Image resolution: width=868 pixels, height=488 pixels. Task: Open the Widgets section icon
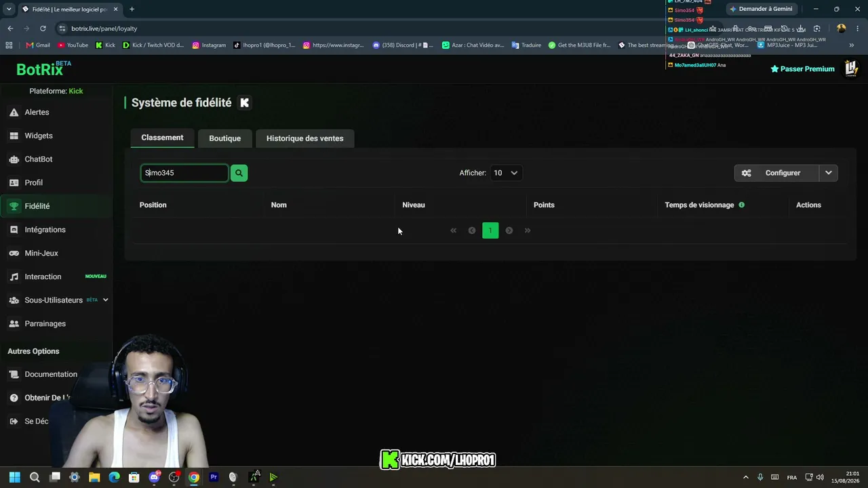14,136
